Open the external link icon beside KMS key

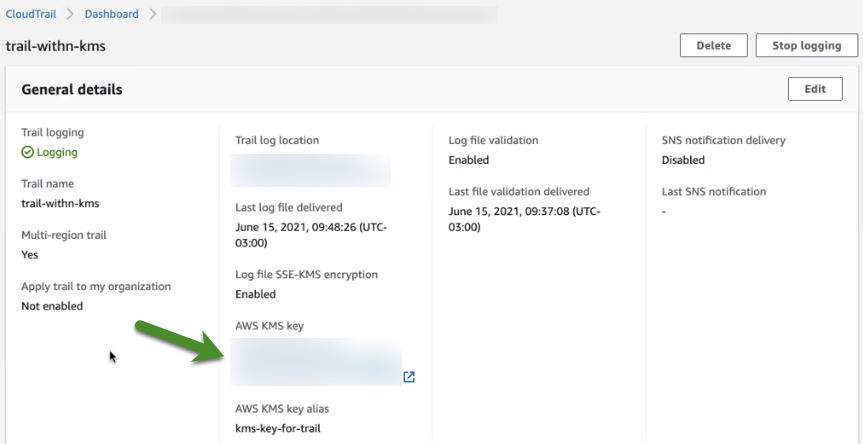point(409,377)
